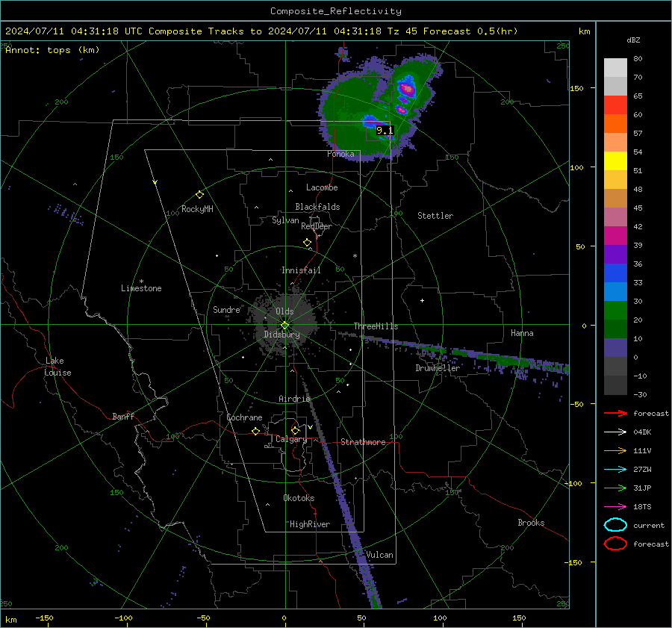Viewport: 672px width, 628px height.
Task: Click the Ponoka town label
Action: click(340, 154)
